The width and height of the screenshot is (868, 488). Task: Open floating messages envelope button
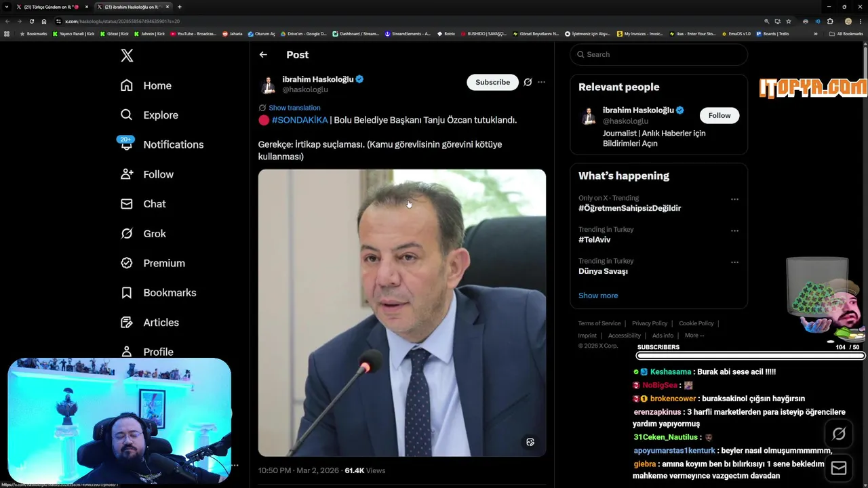(x=839, y=468)
